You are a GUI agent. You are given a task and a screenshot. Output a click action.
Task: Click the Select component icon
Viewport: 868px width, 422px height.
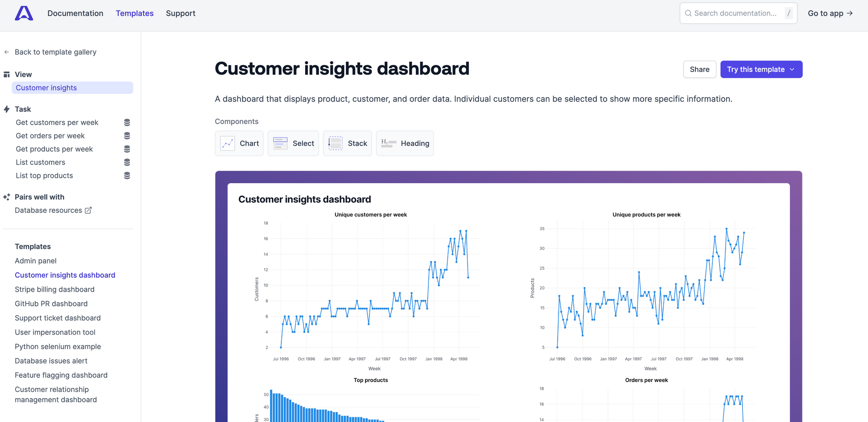(x=280, y=143)
